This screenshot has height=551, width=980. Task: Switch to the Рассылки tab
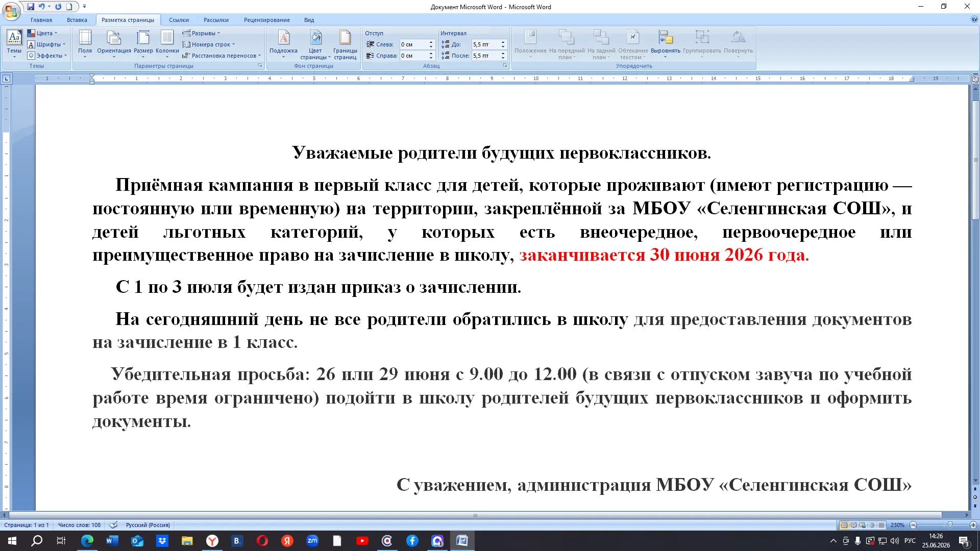pos(216,20)
